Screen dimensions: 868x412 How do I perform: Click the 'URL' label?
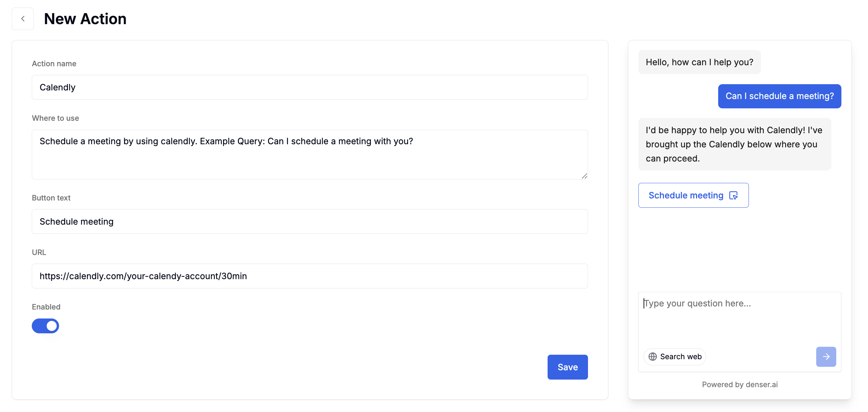point(39,252)
